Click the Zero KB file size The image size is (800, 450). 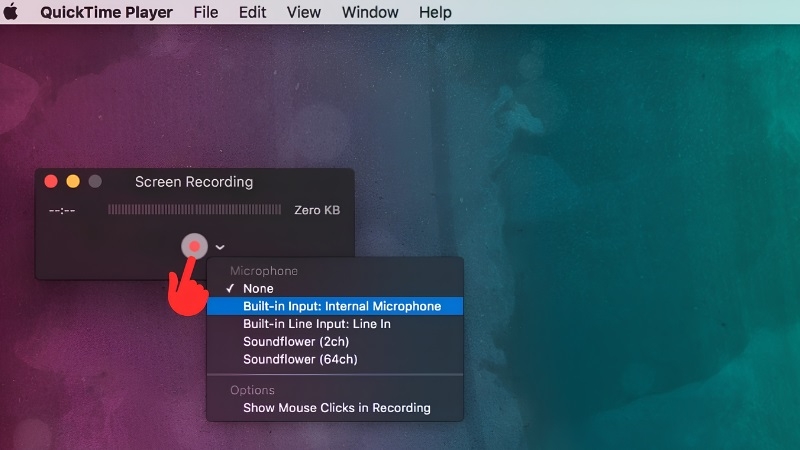(x=317, y=210)
